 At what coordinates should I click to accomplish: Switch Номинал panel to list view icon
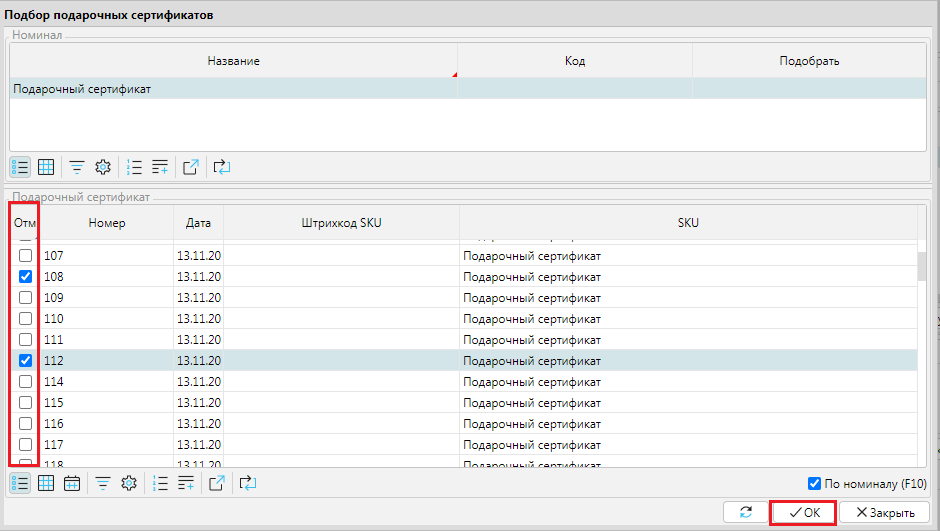pyautogui.click(x=20, y=167)
